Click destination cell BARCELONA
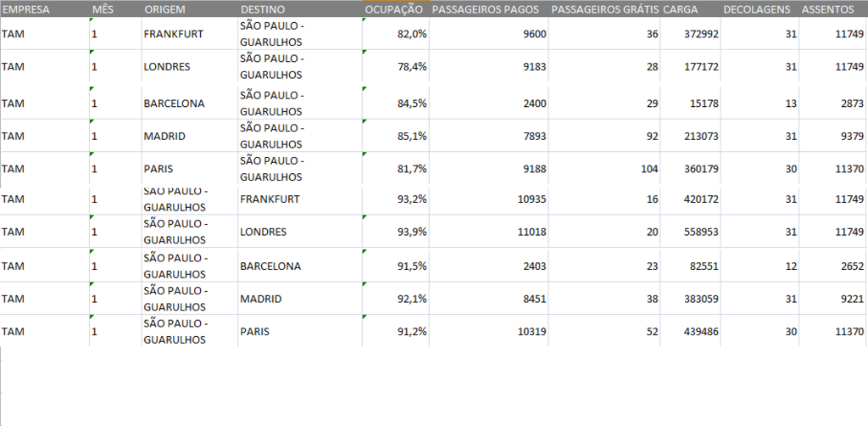This screenshot has width=868, height=426. [x=300, y=266]
